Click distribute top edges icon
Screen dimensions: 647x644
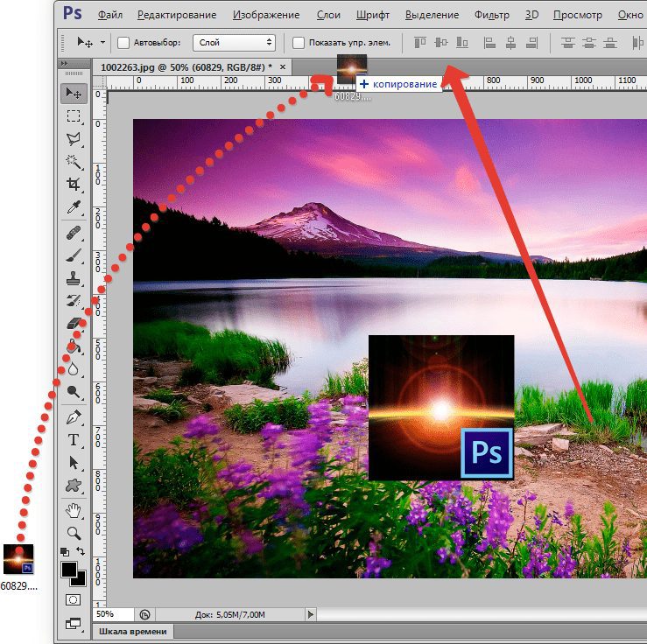pyautogui.click(x=568, y=43)
